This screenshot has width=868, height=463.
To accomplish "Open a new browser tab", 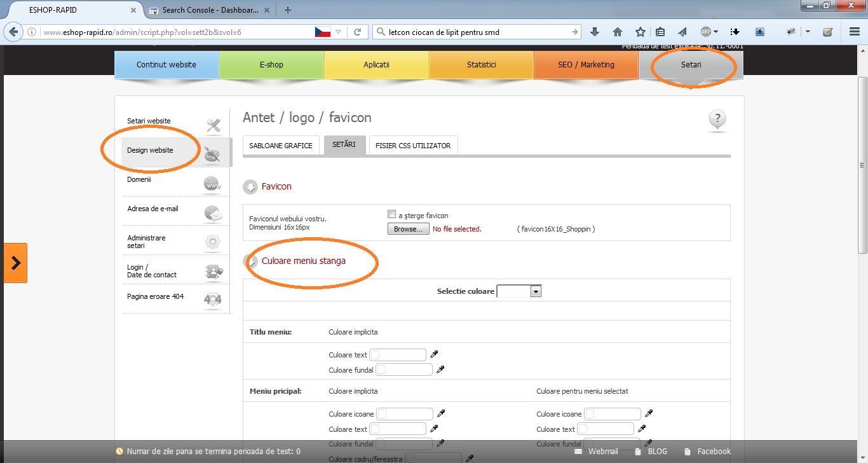I will 288,10.
